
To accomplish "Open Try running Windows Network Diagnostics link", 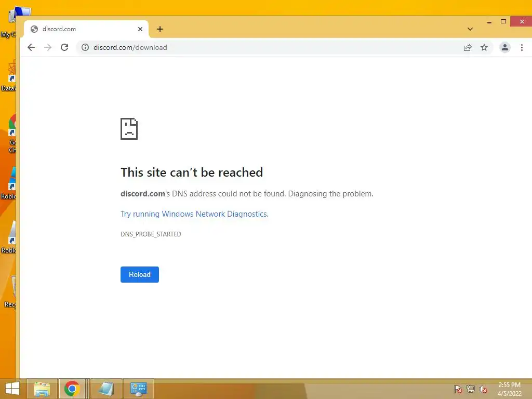I will click(194, 214).
